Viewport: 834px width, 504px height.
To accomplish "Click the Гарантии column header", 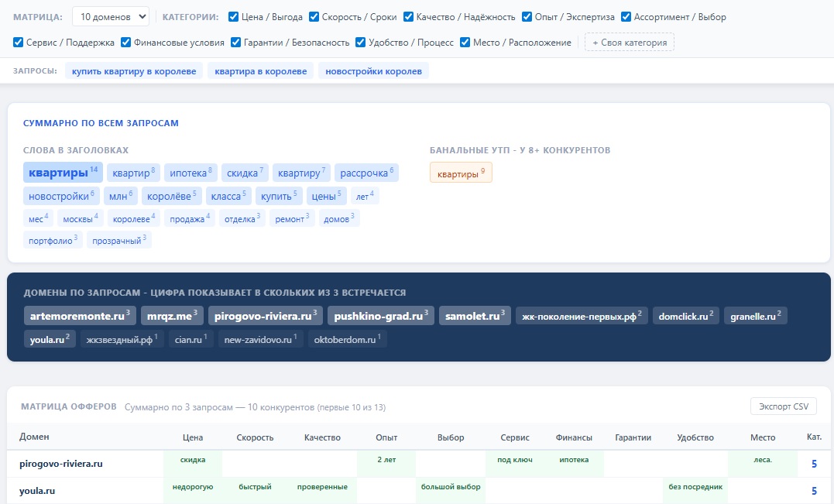I will click(x=633, y=437).
